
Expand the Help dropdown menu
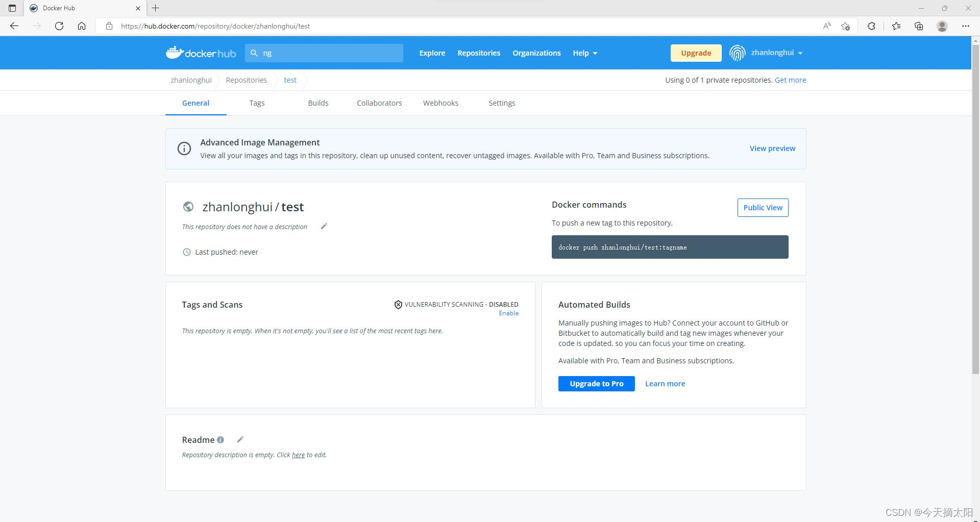pyautogui.click(x=585, y=53)
